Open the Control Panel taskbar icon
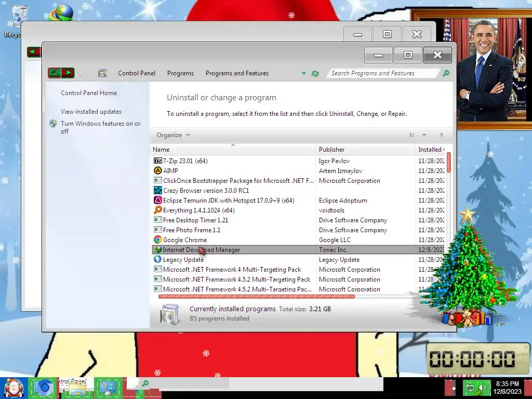 (108, 388)
